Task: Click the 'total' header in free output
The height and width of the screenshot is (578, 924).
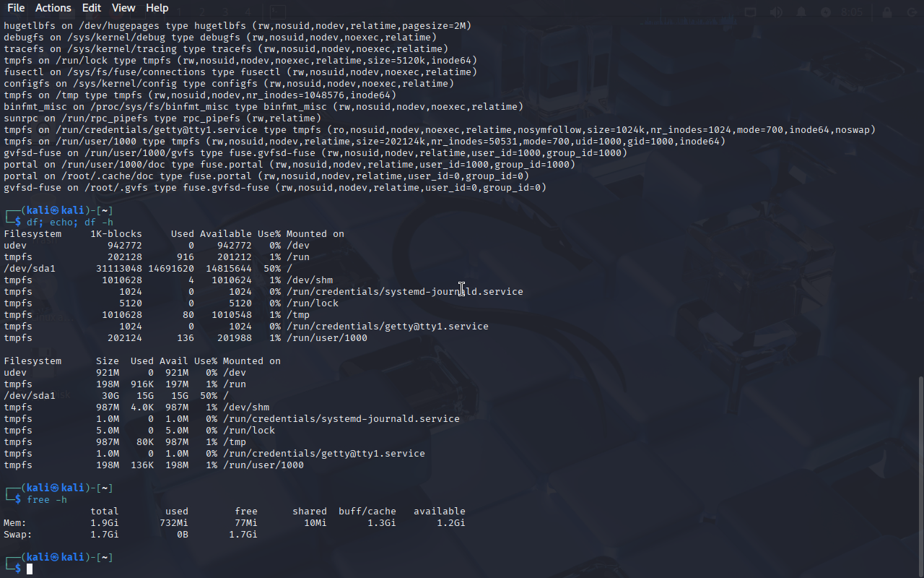Action: click(105, 511)
